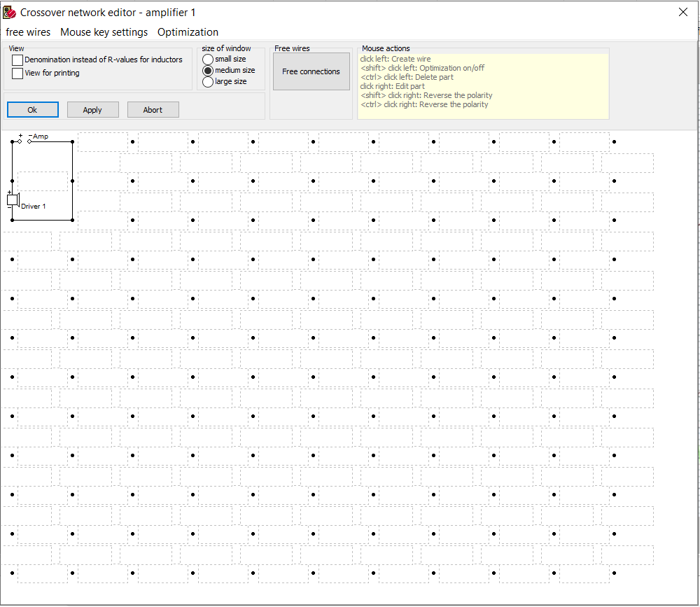Viewport: 700px width, 607px height.
Task: Confirm with the Ok button
Action: tap(33, 110)
